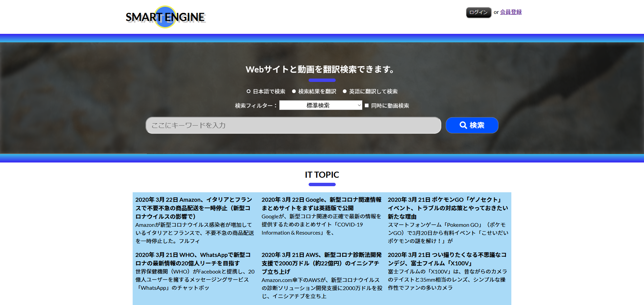Screen dimensions: 644x305
Task: Click the ログイン button
Action: click(x=479, y=13)
